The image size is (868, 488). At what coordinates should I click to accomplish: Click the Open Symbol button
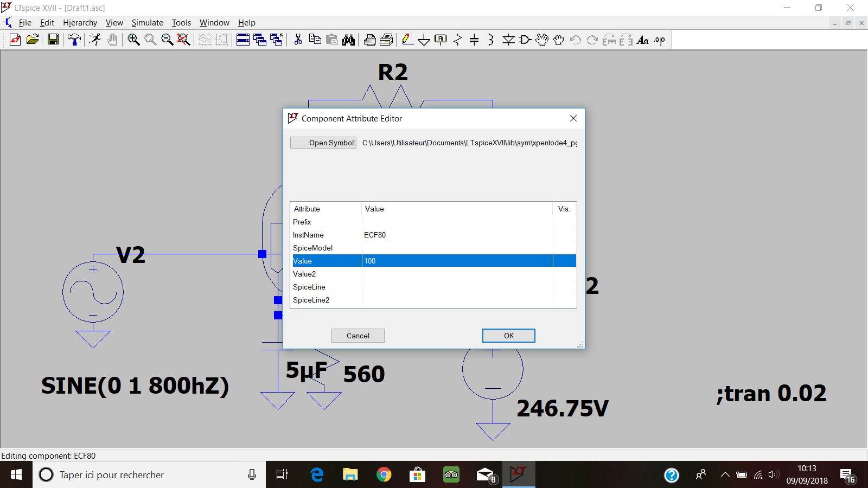[x=323, y=143]
